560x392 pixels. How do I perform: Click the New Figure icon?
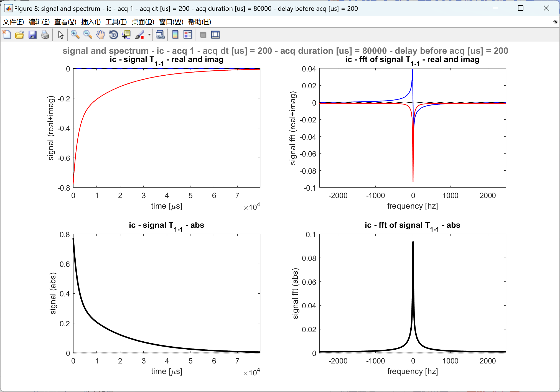[x=7, y=35]
